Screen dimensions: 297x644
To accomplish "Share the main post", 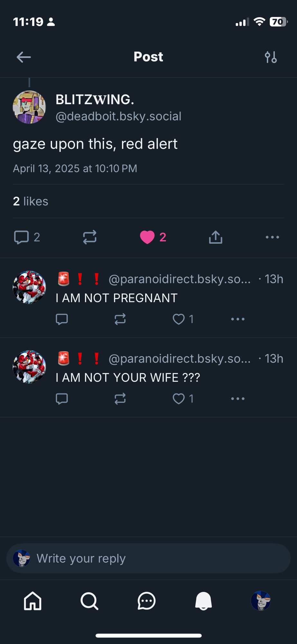I will coord(216,237).
